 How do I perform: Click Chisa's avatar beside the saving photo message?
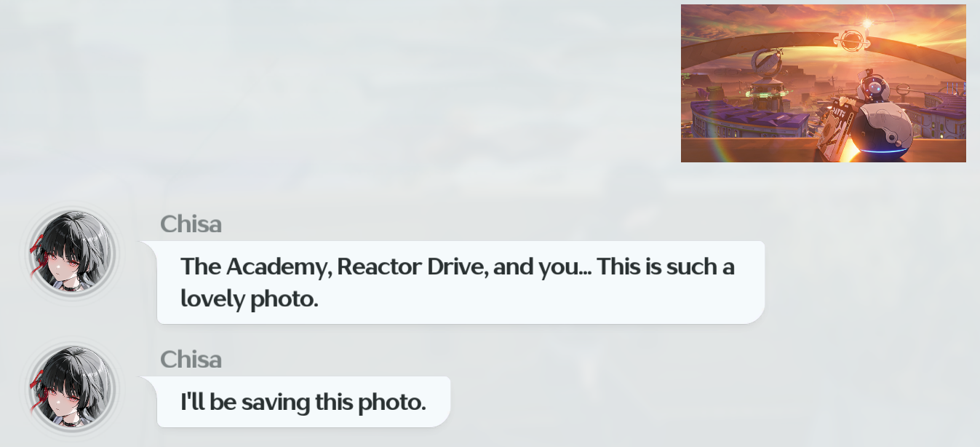click(x=71, y=389)
